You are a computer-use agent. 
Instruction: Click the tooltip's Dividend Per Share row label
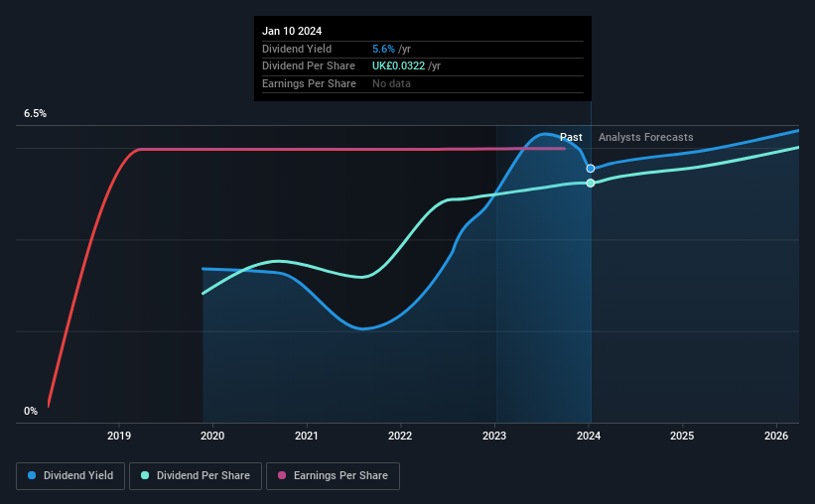(309, 66)
